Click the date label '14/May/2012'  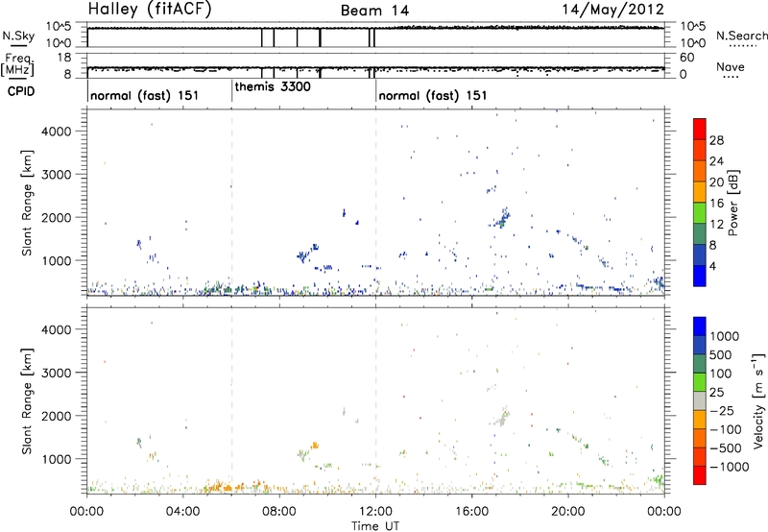point(612,10)
